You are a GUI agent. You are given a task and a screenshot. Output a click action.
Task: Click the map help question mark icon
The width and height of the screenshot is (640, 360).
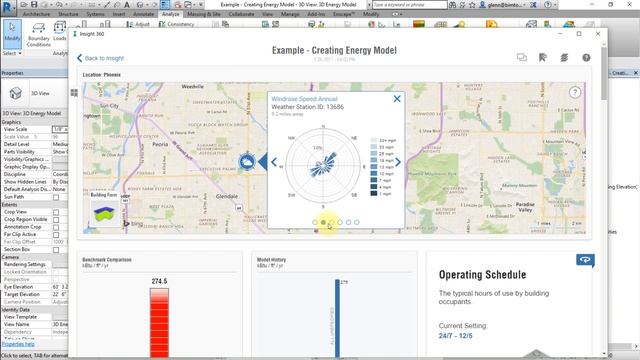pos(575,92)
